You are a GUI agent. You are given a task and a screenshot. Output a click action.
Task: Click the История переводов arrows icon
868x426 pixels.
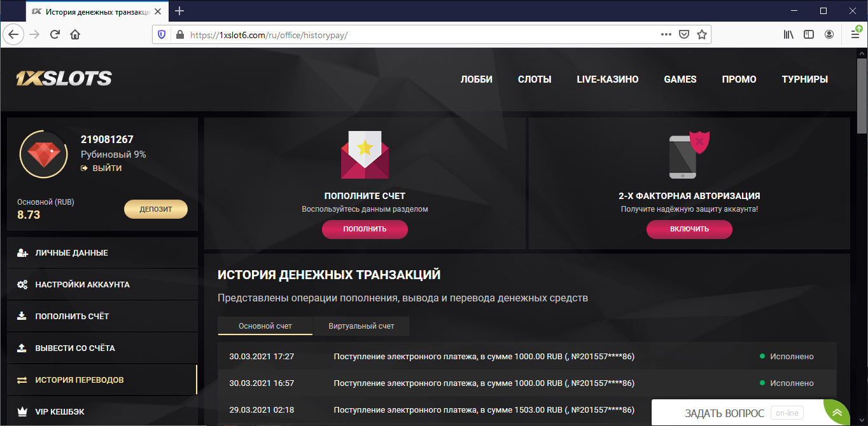point(22,380)
